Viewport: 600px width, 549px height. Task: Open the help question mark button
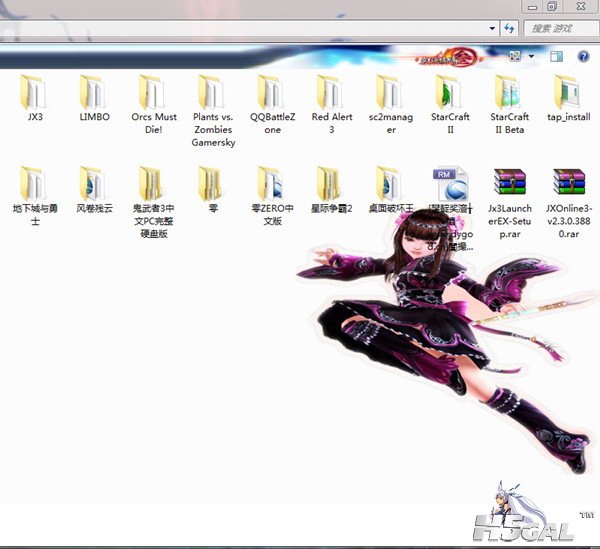click(x=583, y=57)
